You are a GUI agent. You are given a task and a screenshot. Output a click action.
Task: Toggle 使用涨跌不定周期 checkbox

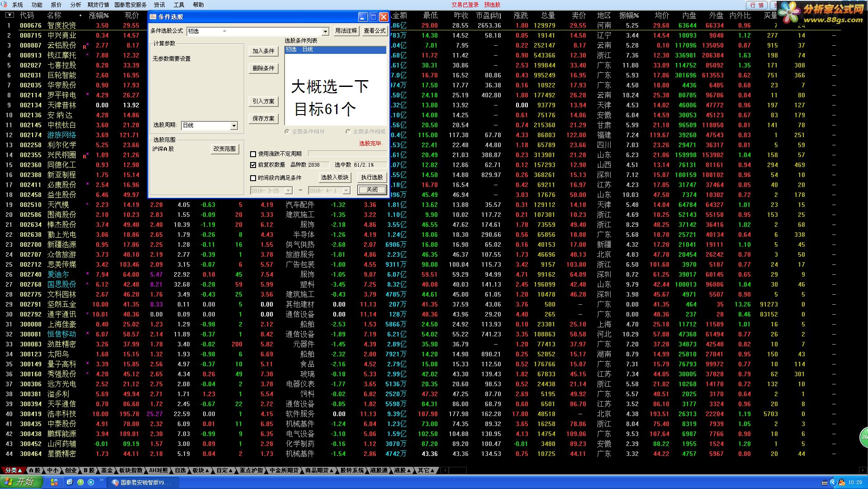pyautogui.click(x=253, y=154)
